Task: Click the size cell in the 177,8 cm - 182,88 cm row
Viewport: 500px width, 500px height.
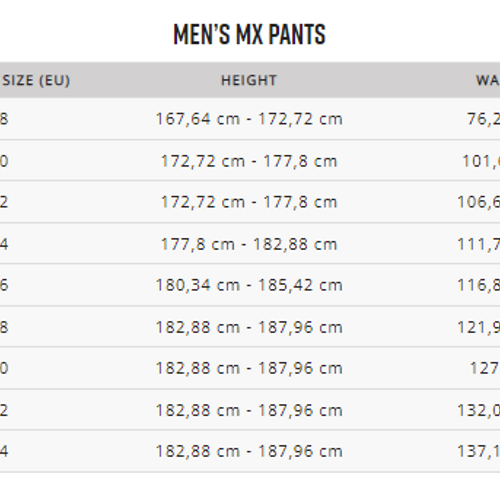Action: 4,244
